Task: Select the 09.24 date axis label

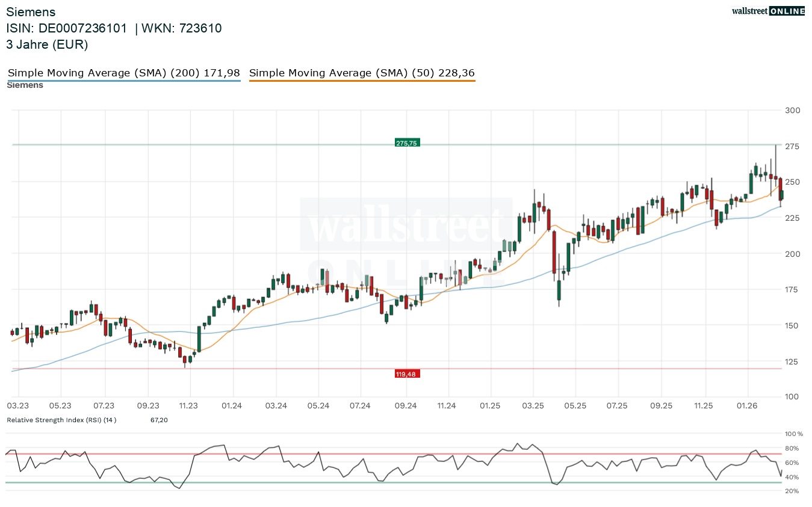Action: point(406,406)
